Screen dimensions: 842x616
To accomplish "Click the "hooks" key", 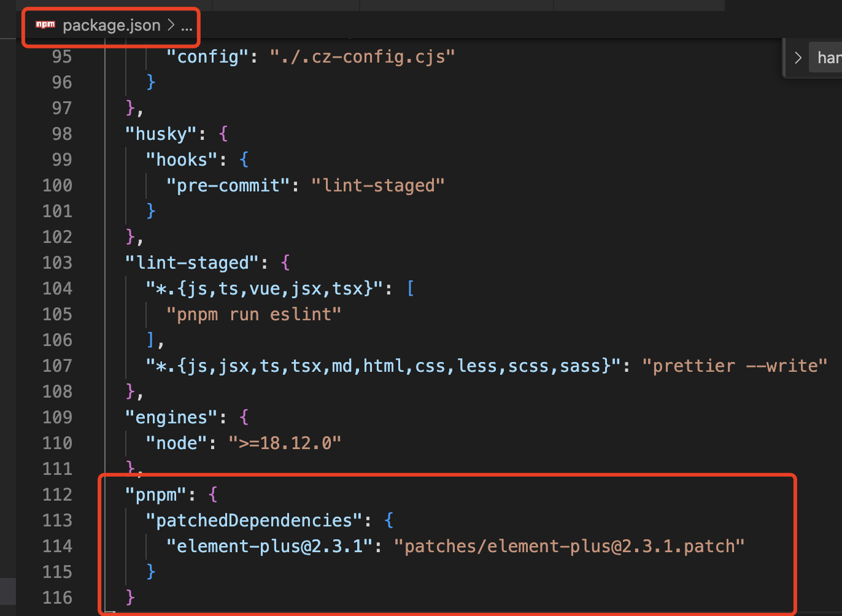I will coord(182,160).
